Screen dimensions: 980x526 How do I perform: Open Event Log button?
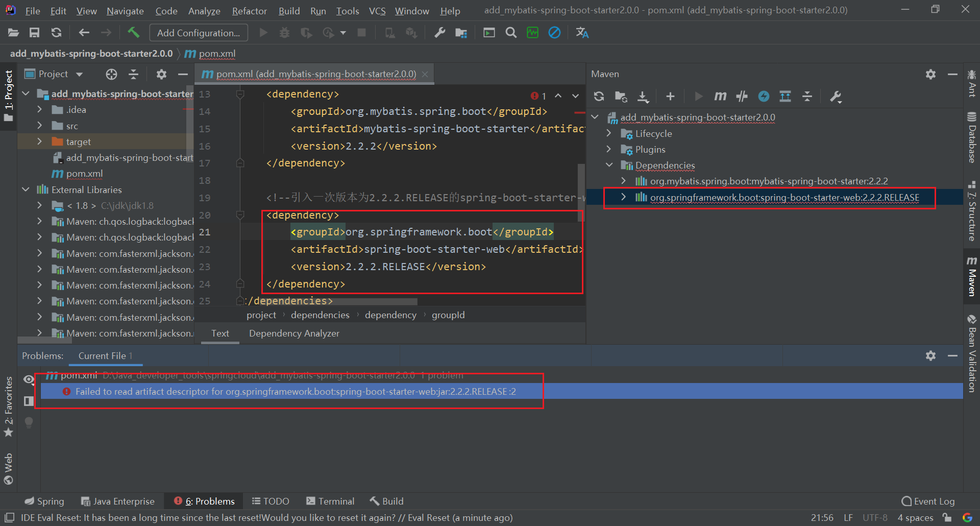(x=928, y=501)
